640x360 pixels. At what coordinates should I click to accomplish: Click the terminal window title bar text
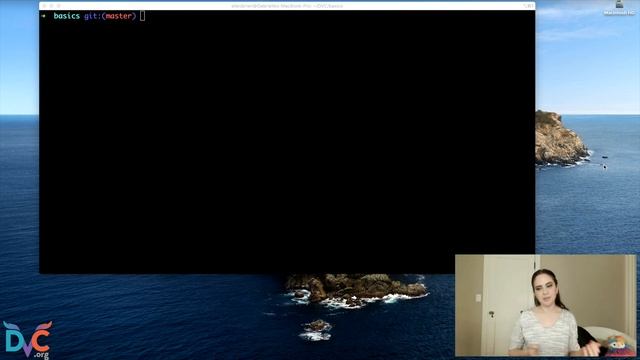coord(287,6)
